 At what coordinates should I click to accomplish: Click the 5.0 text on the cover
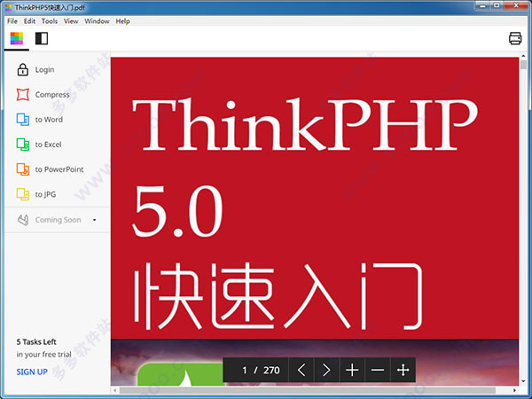tap(177, 211)
